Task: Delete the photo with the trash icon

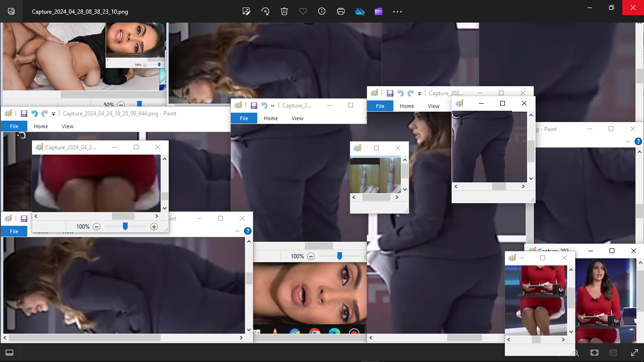Action: coord(284,11)
